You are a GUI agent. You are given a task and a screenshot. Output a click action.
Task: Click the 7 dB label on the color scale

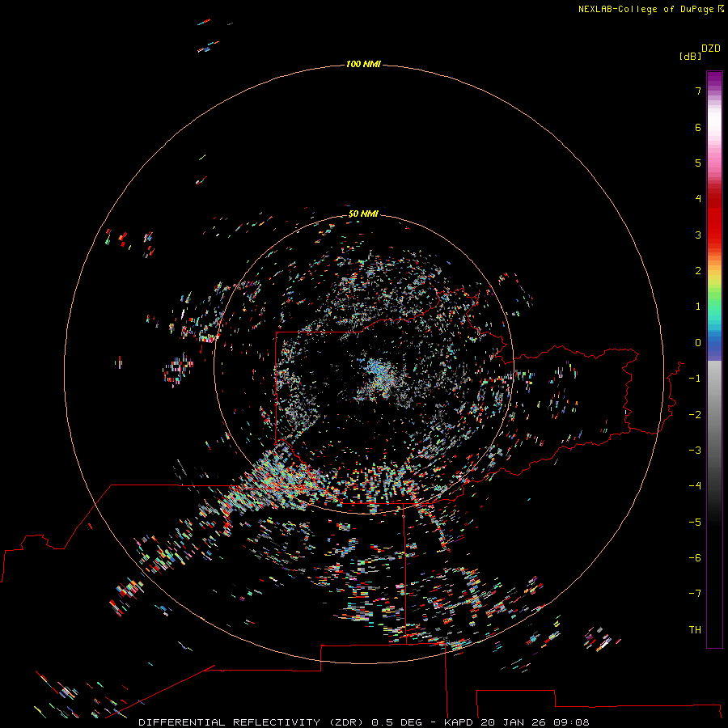(x=698, y=91)
